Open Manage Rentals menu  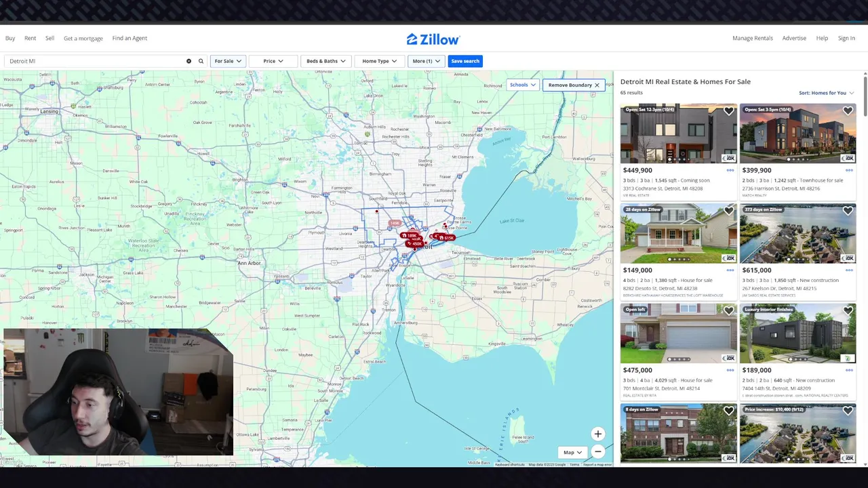pyautogui.click(x=753, y=38)
